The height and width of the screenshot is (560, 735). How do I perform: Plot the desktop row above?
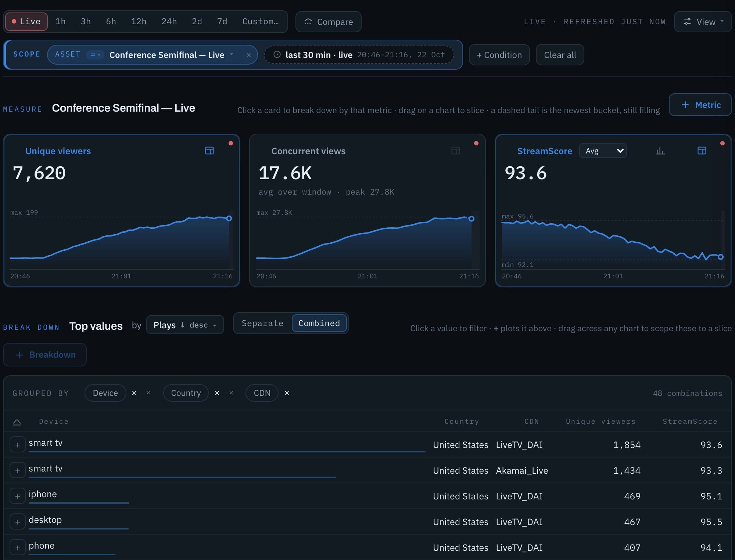tap(18, 522)
